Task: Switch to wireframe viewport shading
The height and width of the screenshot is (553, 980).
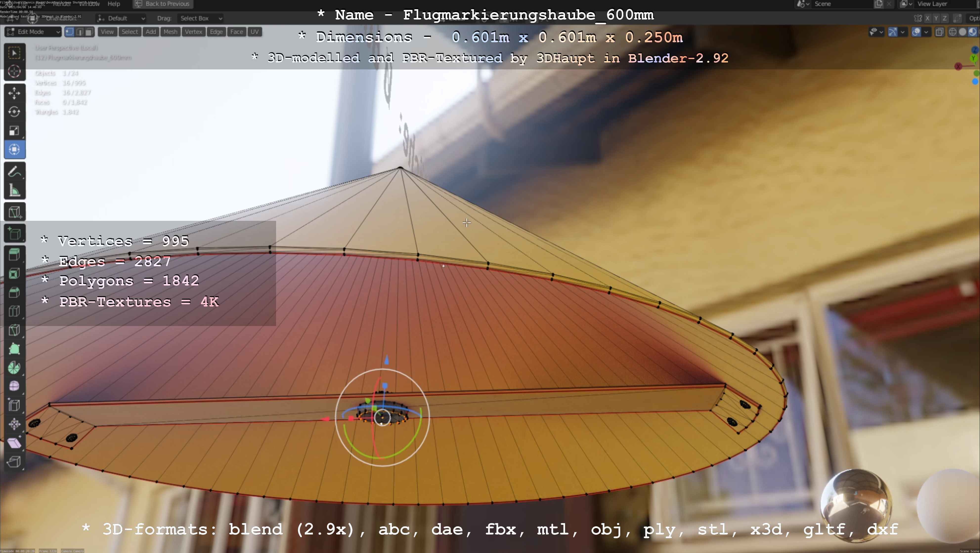Action: [953, 32]
